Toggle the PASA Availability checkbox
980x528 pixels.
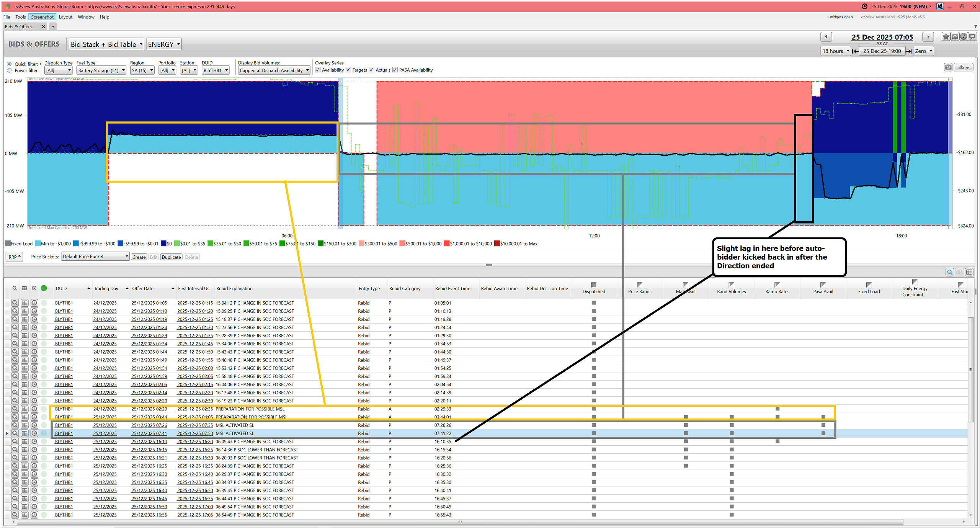coord(395,70)
